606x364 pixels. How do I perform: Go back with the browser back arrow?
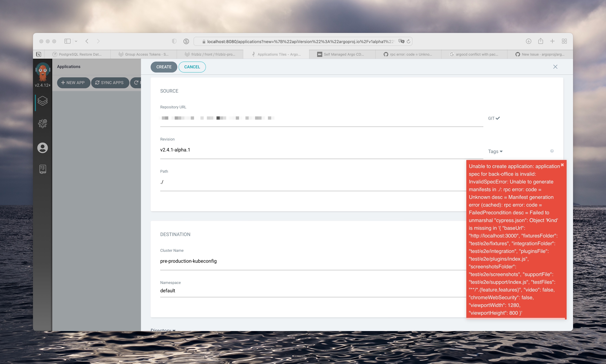click(x=87, y=41)
